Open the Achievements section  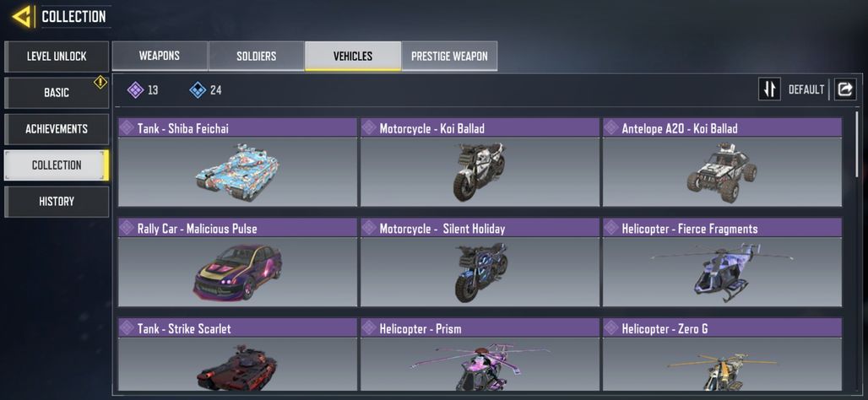pyautogui.click(x=57, y=129)
